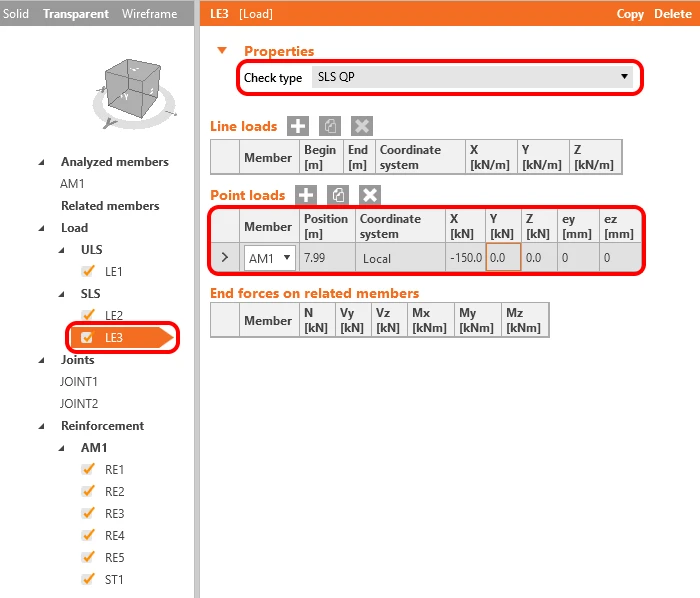Image resolution: width=700 pixels, height=598 pixels.
Task: Click the point load ez value cell
Action: pos(620,257)
